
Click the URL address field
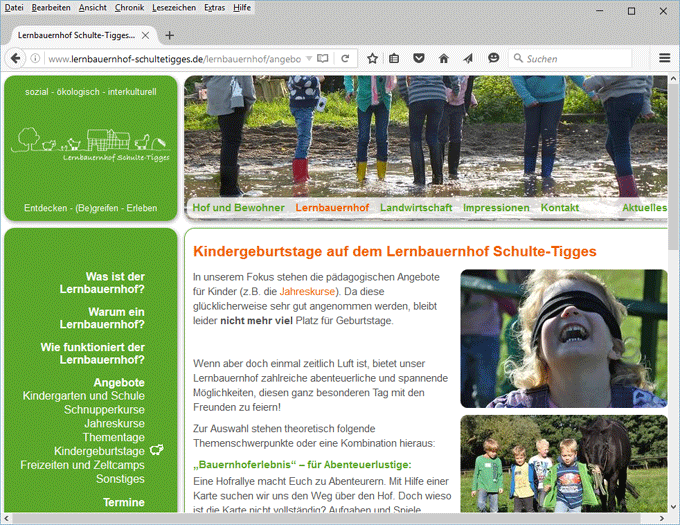174,59
